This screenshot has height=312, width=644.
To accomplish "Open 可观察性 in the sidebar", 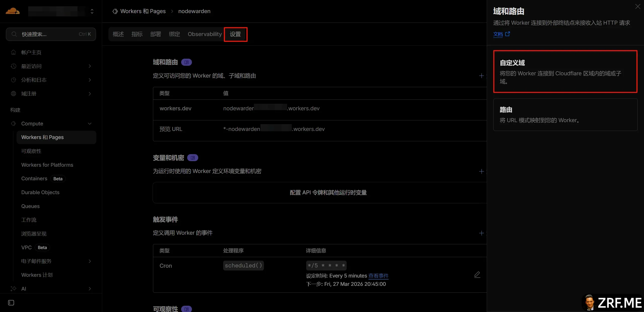I will click(x=31, y=151).
